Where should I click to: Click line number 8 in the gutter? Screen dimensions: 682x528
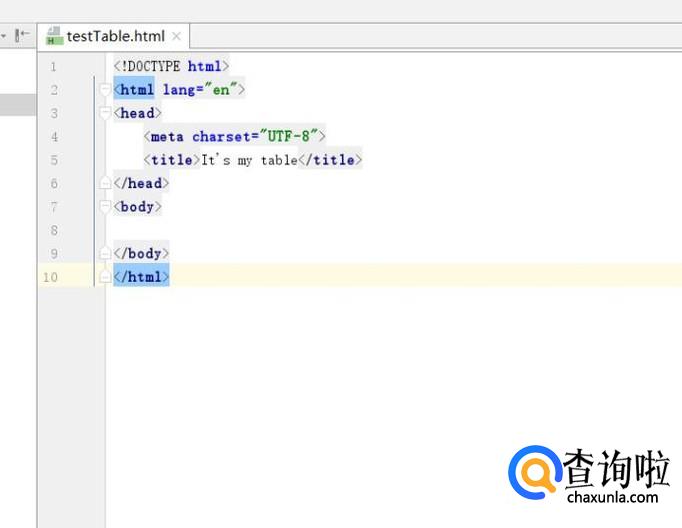tap(54, 230)
